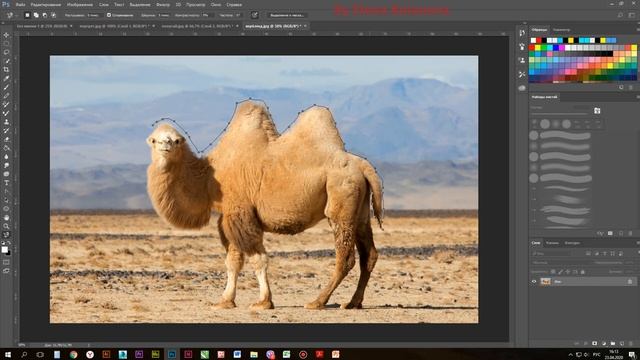Toggle the Anti-alias checkbox

pos(109,15)
